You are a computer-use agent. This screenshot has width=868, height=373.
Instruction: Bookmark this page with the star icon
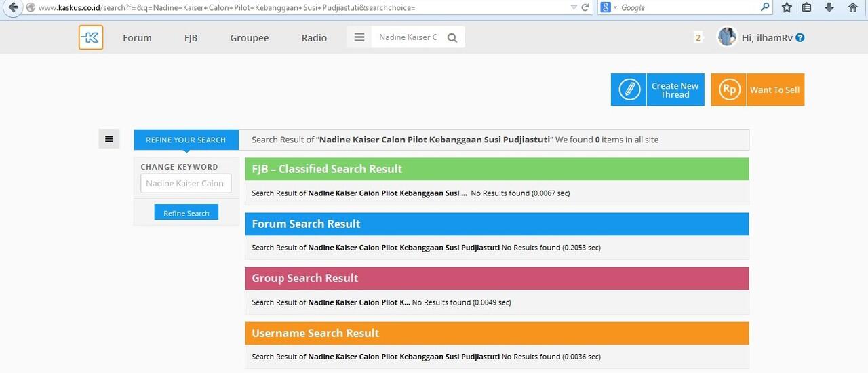tap(787, 7)
